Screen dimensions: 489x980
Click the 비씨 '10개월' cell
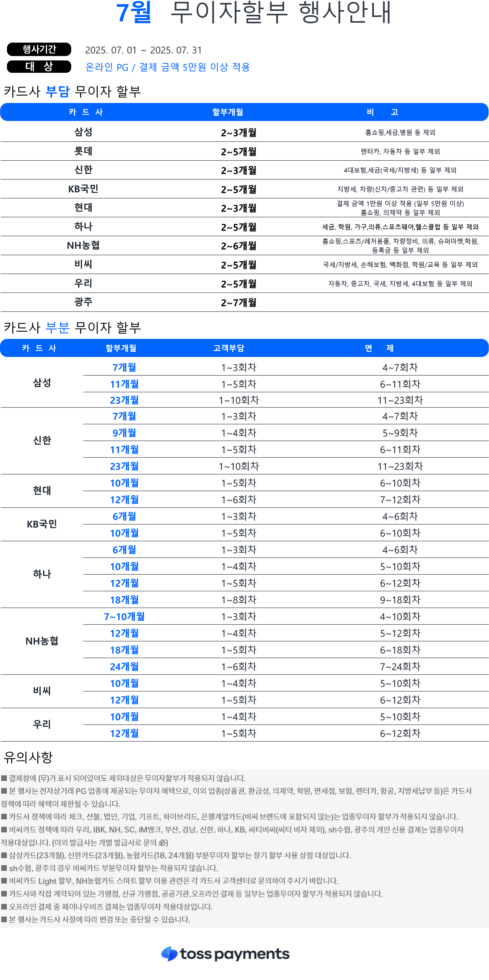click(x=124, y=683)
